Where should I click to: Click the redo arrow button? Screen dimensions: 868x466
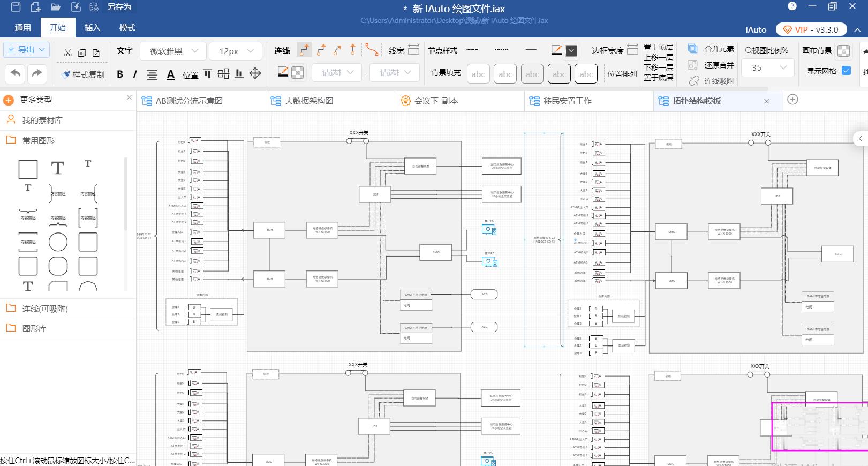click(36, 73)
